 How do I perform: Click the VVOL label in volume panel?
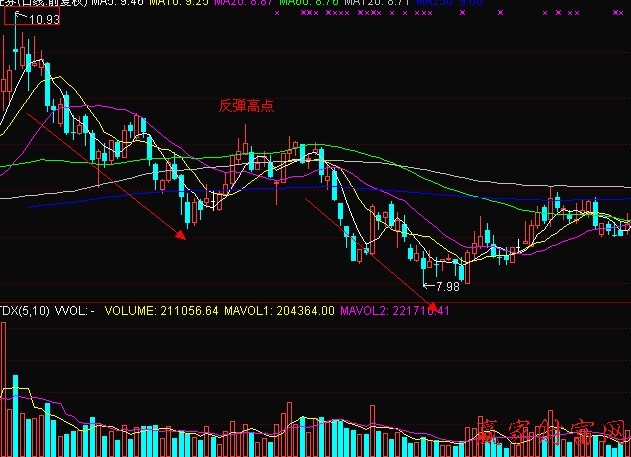click(77, 311)
